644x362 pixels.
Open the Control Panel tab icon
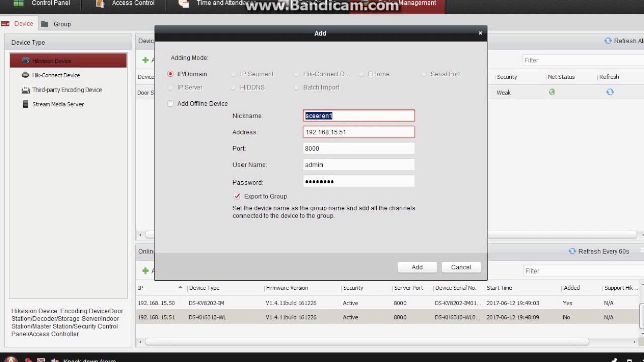tap(18, 3)
